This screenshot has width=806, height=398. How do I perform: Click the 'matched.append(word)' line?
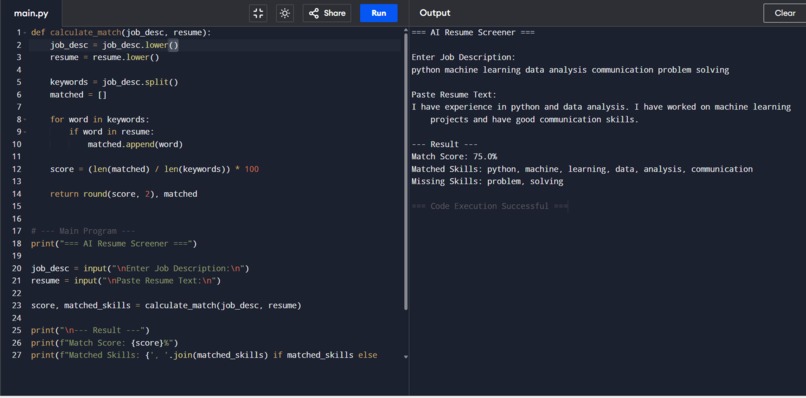click(x=135, y=144)
